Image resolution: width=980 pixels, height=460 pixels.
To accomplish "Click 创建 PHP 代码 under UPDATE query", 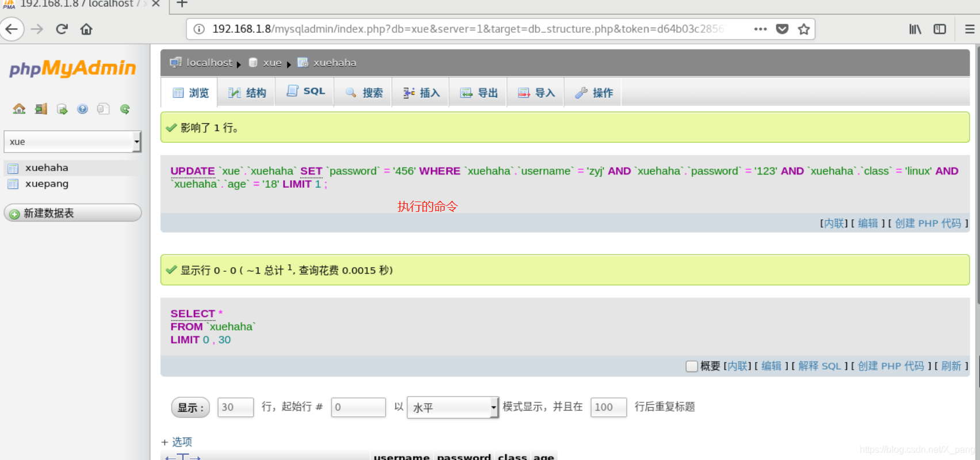I will (x=928, y=223).
